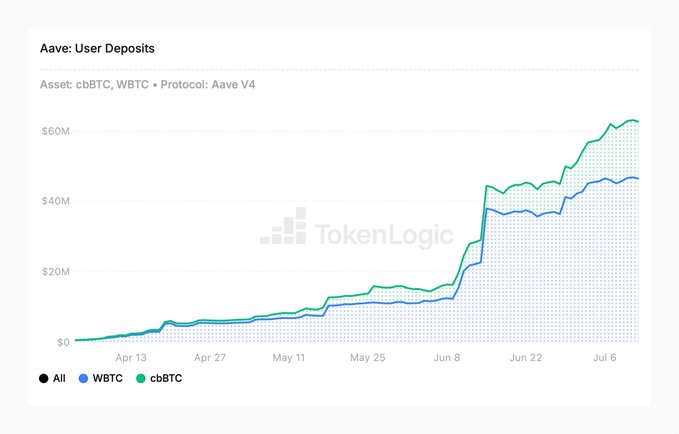Click the Apr 13 x-axis date label
This screenshot has height=434, width=679.
[131, 358]
